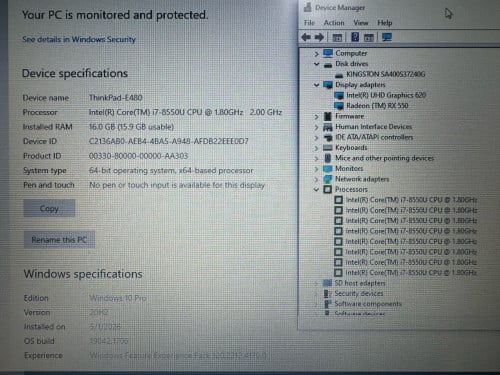
Task: Click the Windows specifications heading
Action: click(x=83, y=274)
